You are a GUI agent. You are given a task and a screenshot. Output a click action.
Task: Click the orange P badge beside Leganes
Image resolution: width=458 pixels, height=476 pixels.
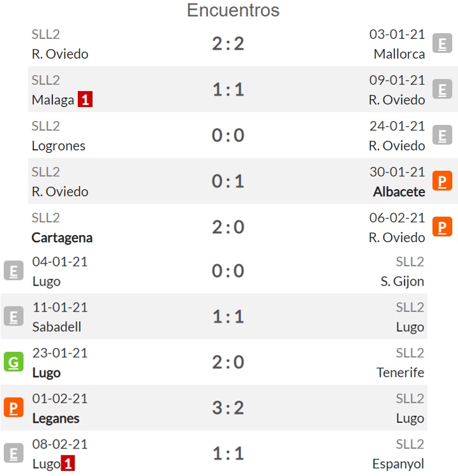(x=13, y=407)
